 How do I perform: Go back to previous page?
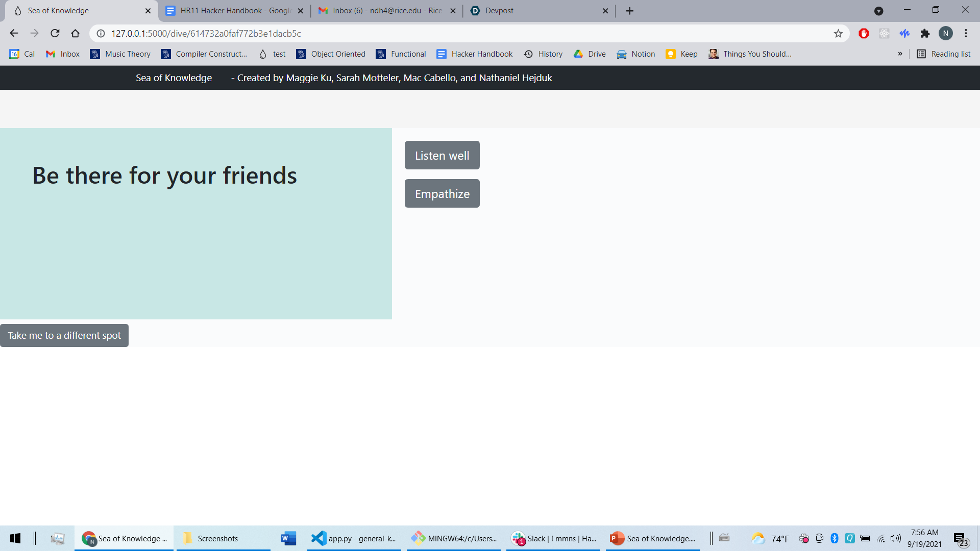(x=14, y=34)
